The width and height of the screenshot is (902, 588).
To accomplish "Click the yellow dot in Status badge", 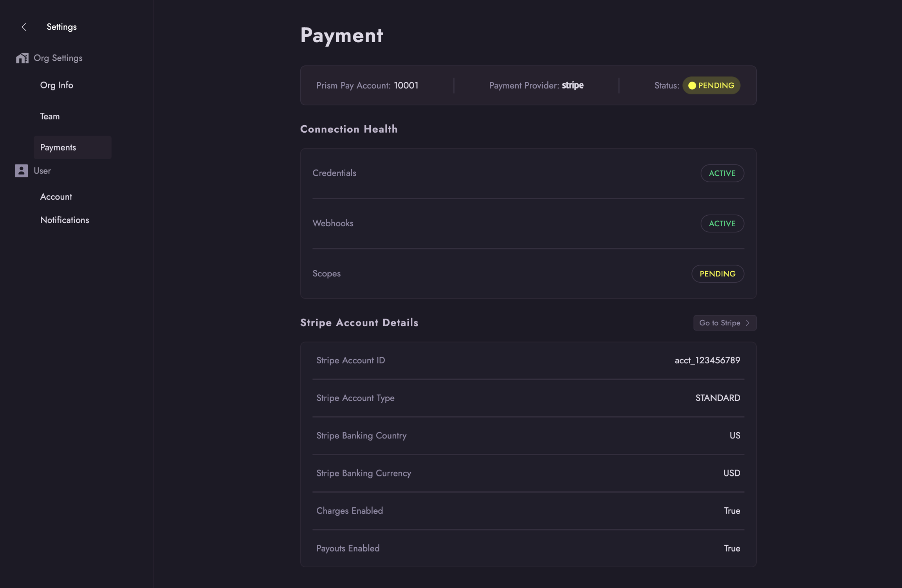I will [692, 86].
